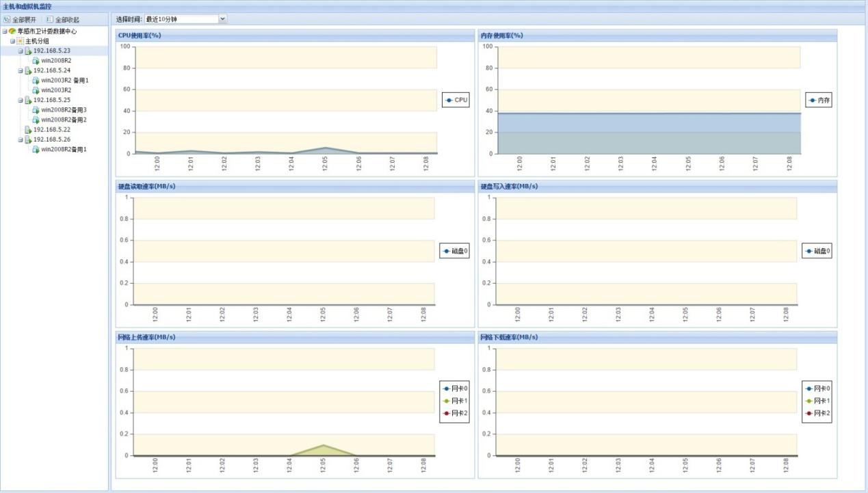Toggle 内存 legend in memory usage chart
The height and width of the screenshot is (493, 868).
coord(819,100)
